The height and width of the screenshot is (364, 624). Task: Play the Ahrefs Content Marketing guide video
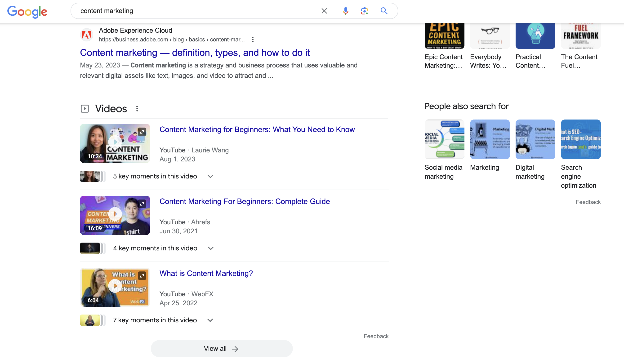click(x=115, y=214)
